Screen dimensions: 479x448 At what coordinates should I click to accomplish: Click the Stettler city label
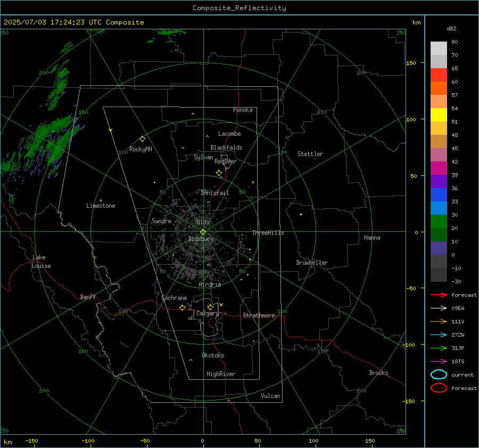tap(310, 154)
